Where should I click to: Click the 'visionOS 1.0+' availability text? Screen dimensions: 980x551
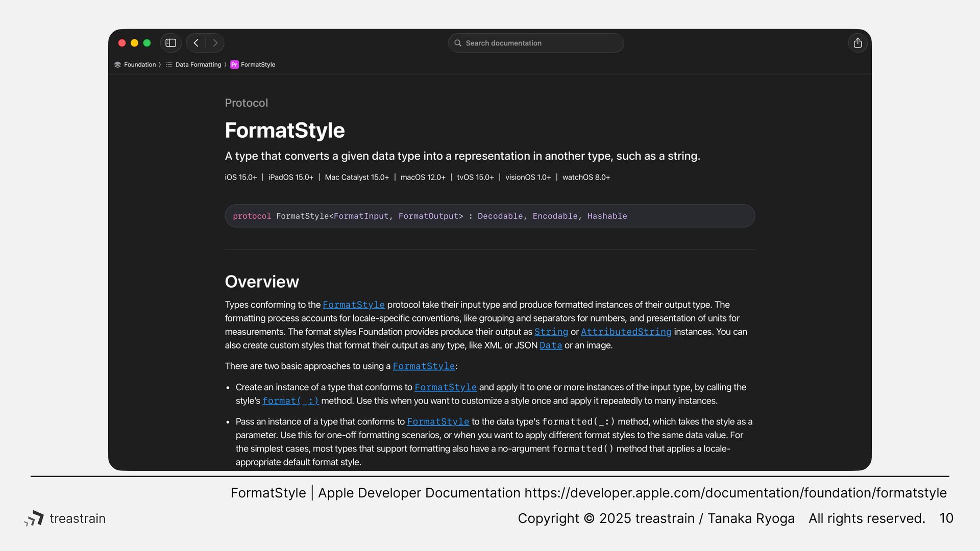528,178
